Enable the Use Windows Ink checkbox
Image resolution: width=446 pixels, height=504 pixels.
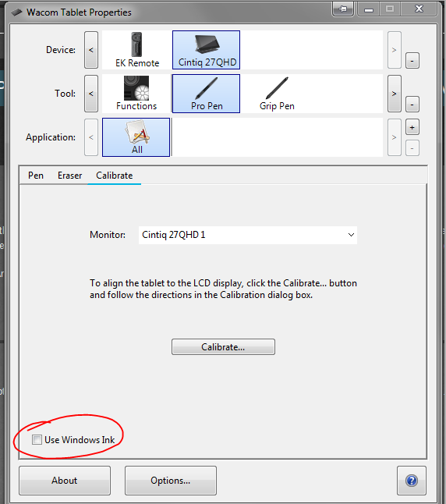click(37, 439)
